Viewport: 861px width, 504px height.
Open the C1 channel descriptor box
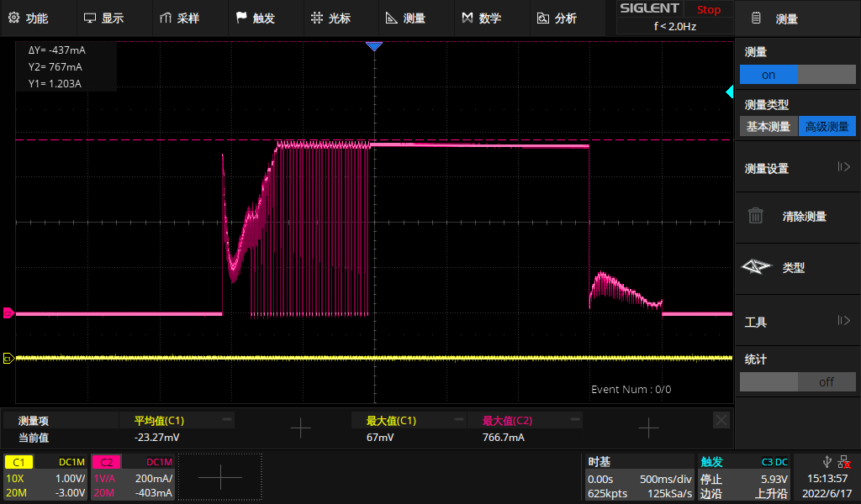pos(45,476)
